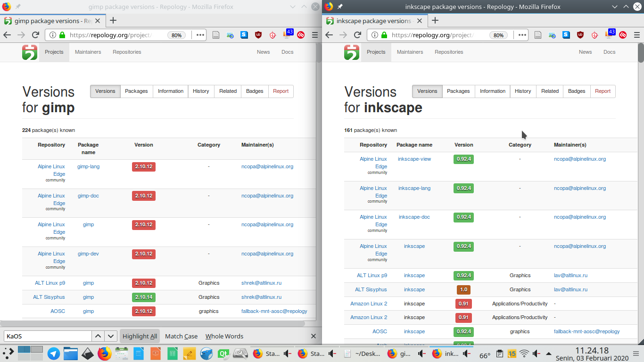
Task: Open the inkscape-lang package link
Action: pos(414,188)
